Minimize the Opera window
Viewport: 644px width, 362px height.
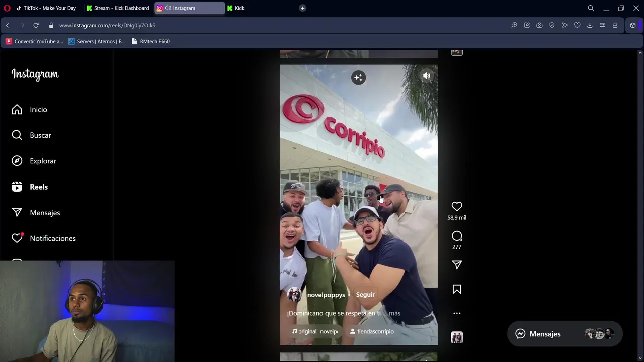(606, 8)
